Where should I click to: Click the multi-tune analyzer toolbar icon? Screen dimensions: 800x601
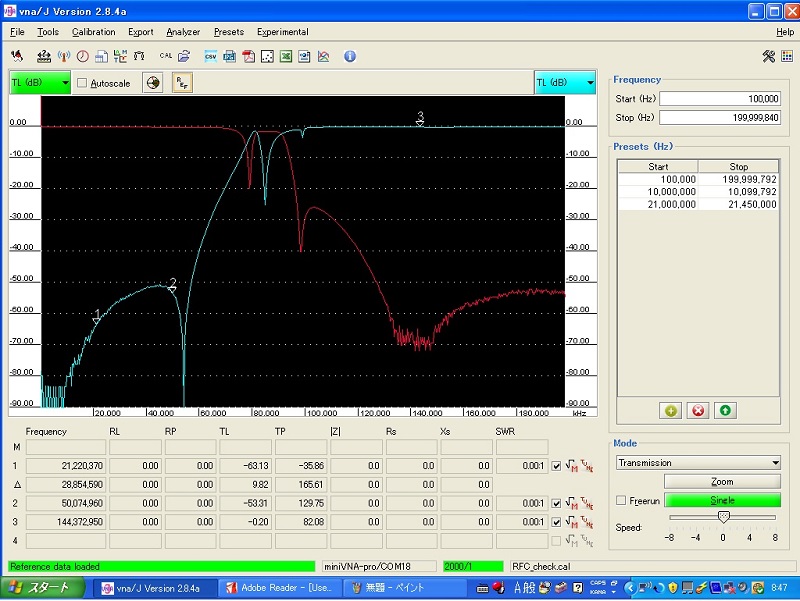click(120, 56)
